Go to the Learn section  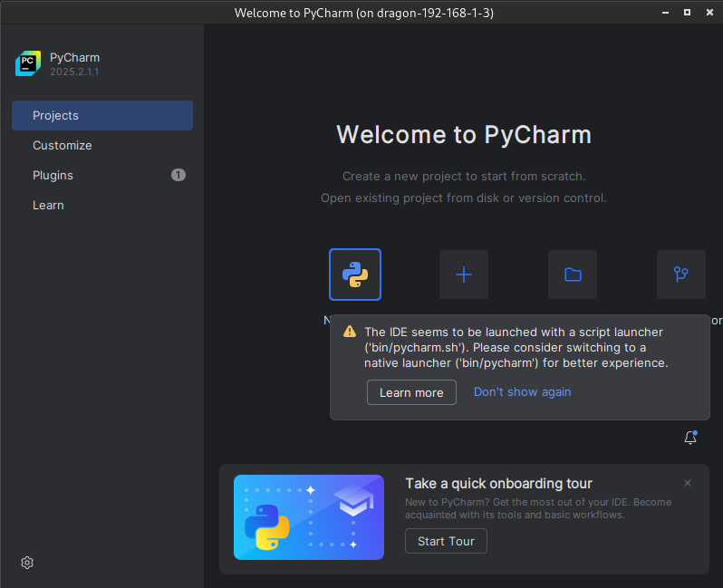coord(101,206)
